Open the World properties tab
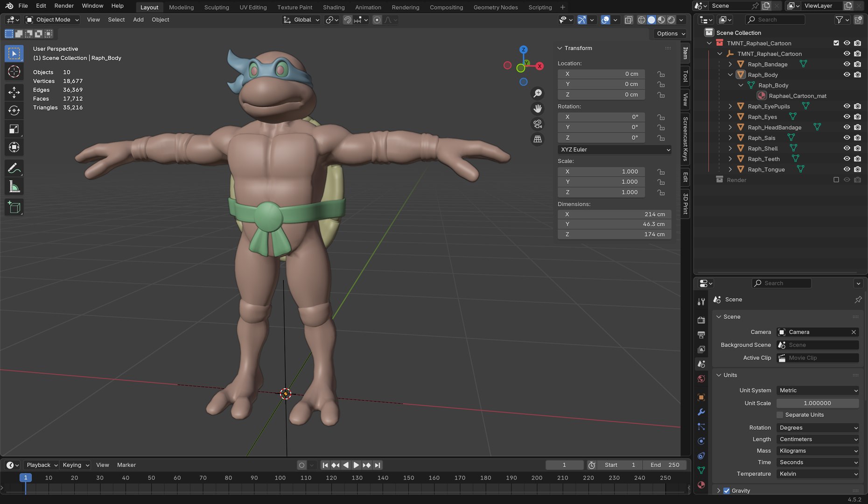Viewport: 868px width, 504px height. click(x=701, y=378)
